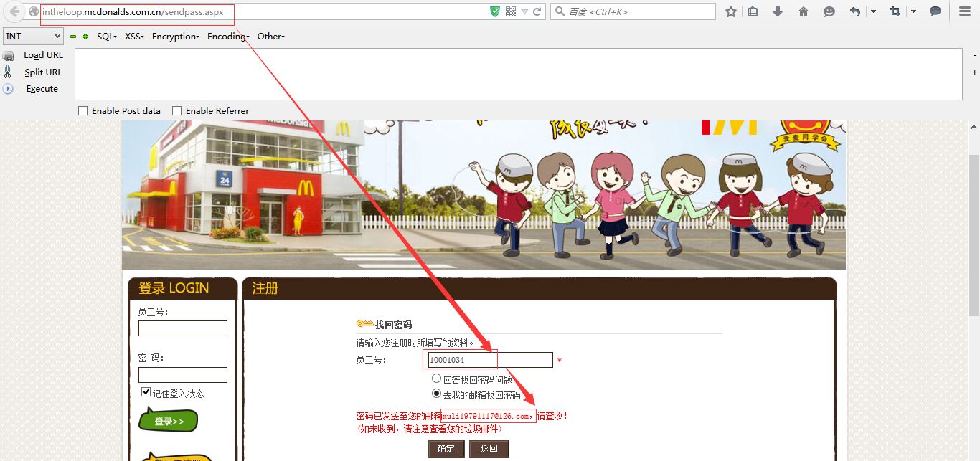Click the HackBar green plus icon
Screen dimensions: 980x461
(85, 37)
